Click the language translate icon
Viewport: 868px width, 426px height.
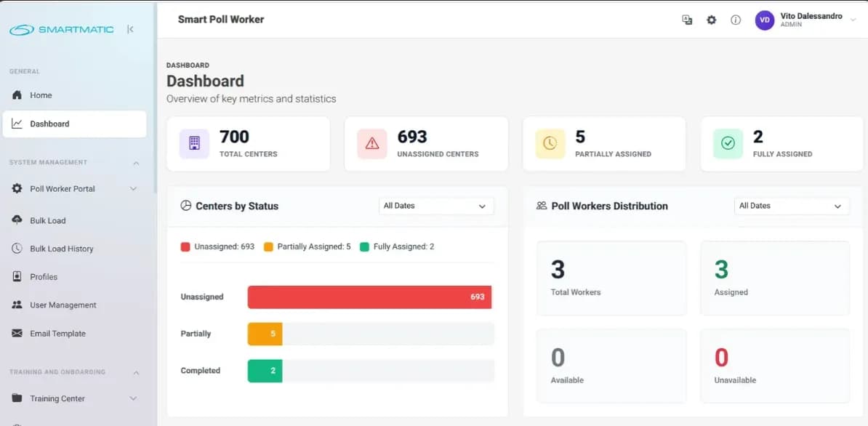687,20
